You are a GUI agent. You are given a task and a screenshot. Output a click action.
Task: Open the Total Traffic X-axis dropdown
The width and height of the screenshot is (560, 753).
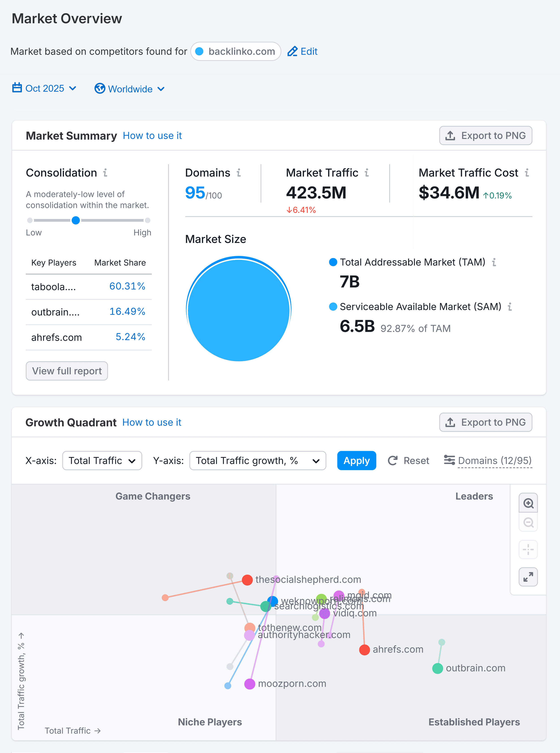102,461
